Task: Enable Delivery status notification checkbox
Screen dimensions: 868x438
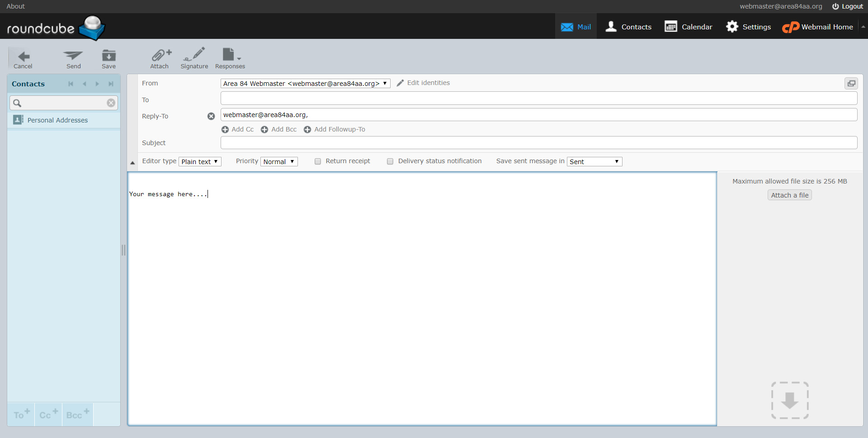Action: coord(390,161)
